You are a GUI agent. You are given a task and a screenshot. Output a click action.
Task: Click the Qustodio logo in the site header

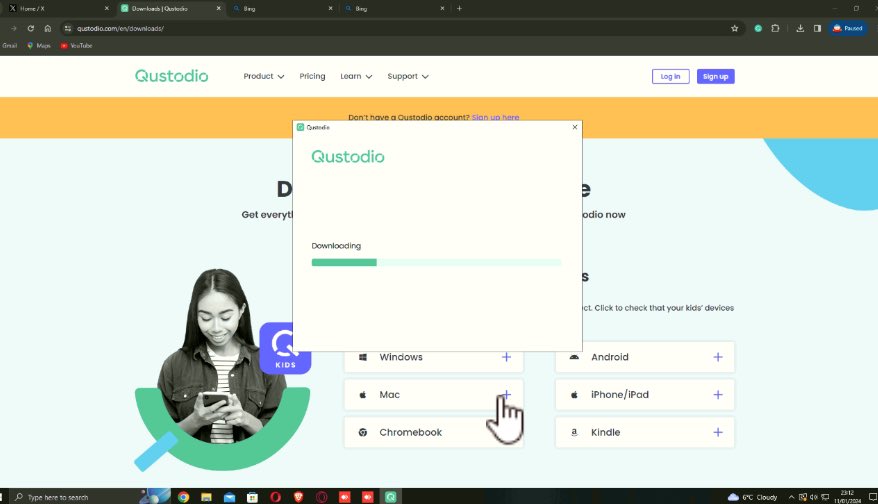(171, 76)
